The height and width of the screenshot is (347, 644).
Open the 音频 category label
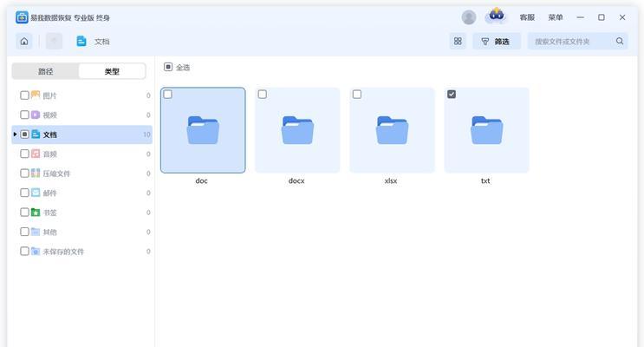[49, 154]
